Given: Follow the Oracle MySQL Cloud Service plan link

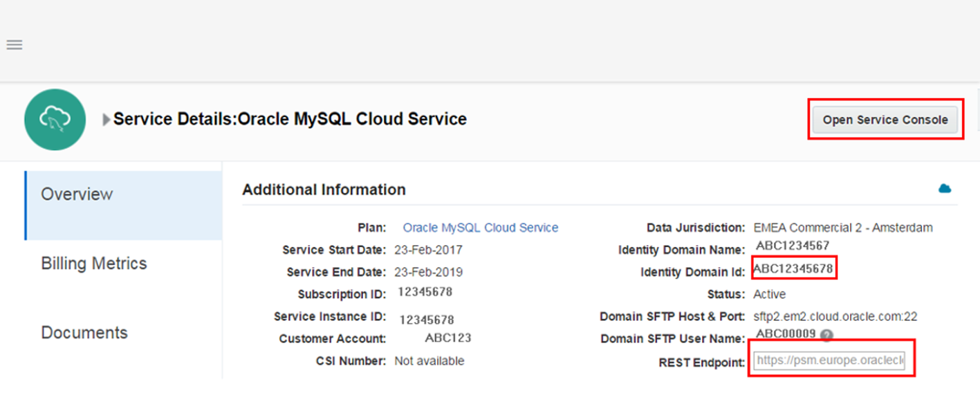Looking at the screenshot, I should point(480,228).
